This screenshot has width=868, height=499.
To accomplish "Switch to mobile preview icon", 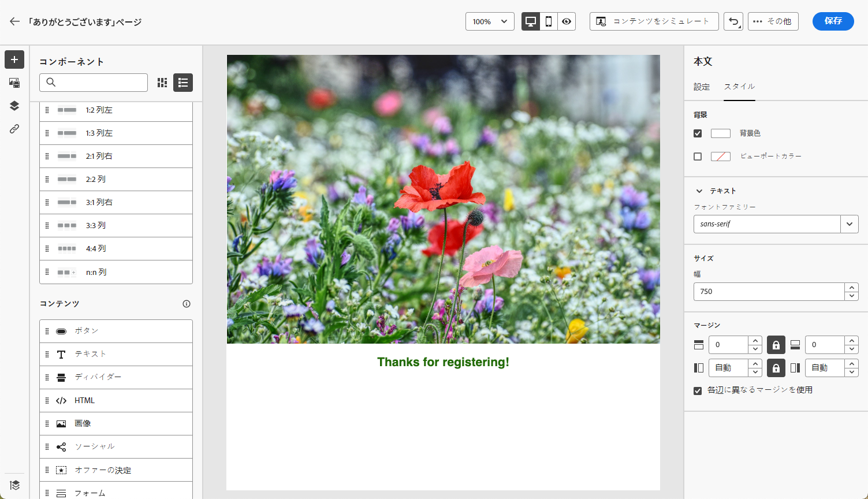I will (549, 21).
